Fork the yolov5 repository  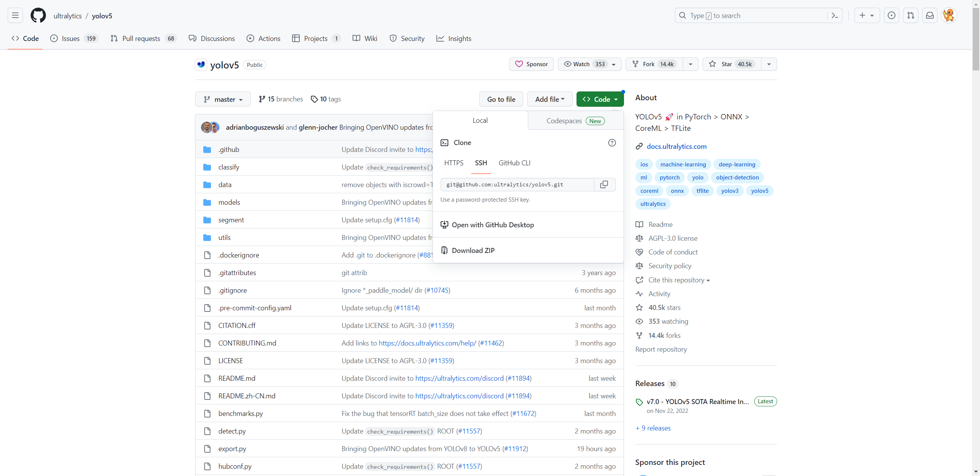point(654,64)
